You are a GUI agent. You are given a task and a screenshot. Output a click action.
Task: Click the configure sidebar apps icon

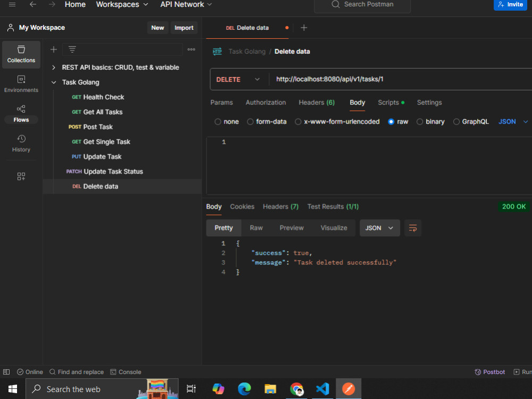pos(21,177)
